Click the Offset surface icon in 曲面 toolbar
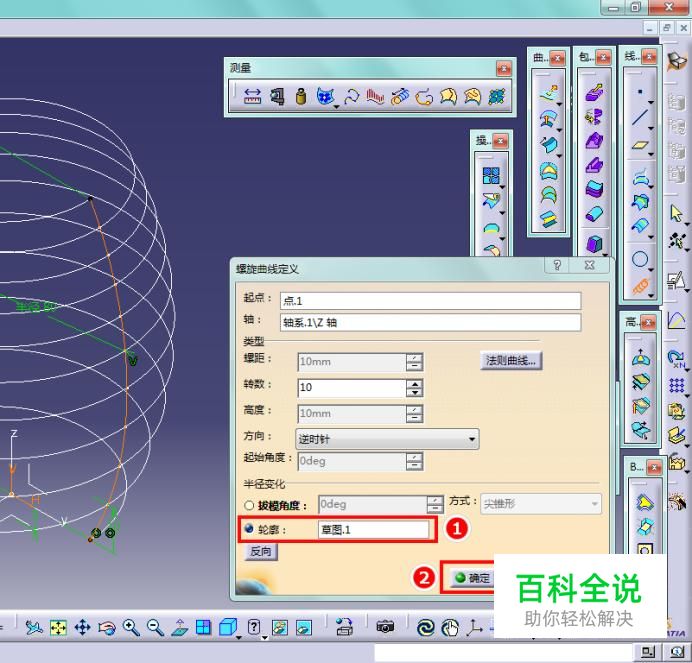The width and height of the screenshot is (692, 663). click(549, 118)
